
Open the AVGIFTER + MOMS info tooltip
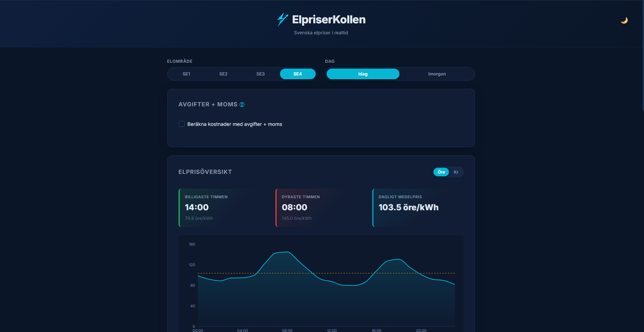242,104
